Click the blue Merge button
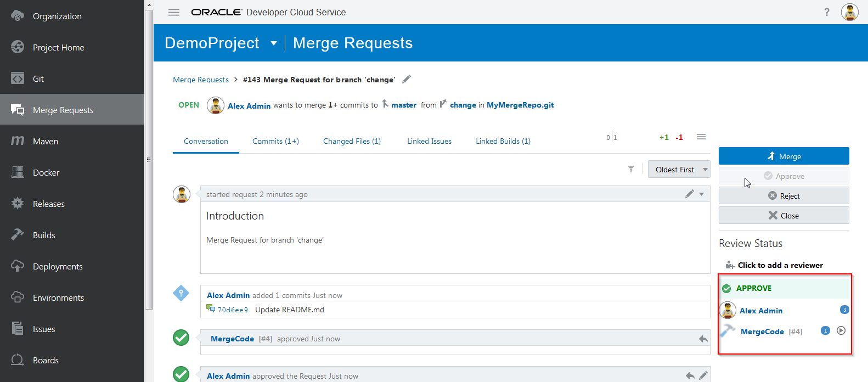The width and height of the screenshot is (868, 382). pyautogui.click(x=784, y=156)
